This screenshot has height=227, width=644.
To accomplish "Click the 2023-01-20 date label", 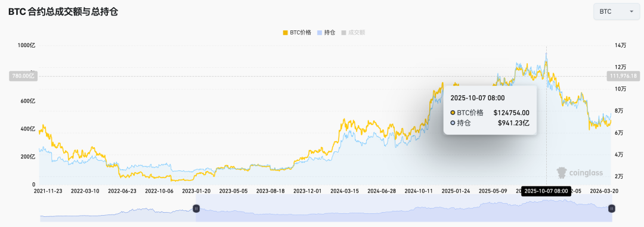I will pyautogui.click(x=196, y=191).
